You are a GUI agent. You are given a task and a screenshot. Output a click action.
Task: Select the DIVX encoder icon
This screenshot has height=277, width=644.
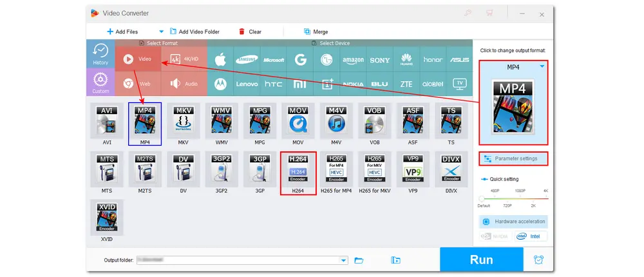click(451, 169)
